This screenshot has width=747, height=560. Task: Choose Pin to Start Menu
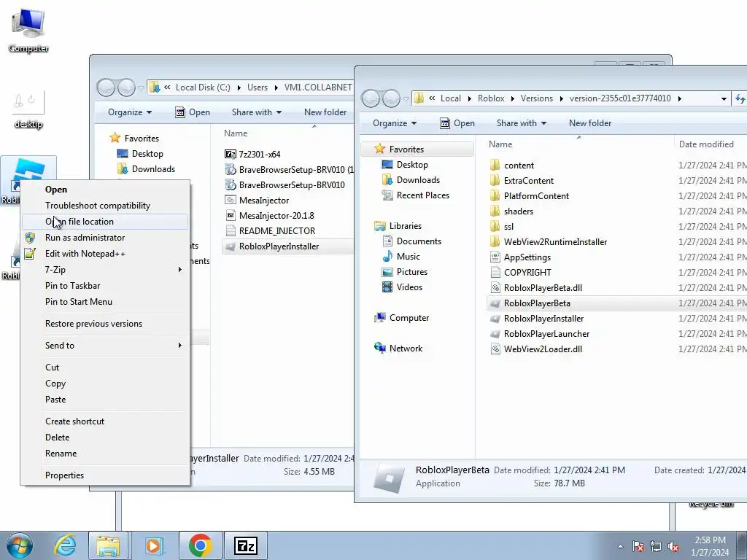105,302
